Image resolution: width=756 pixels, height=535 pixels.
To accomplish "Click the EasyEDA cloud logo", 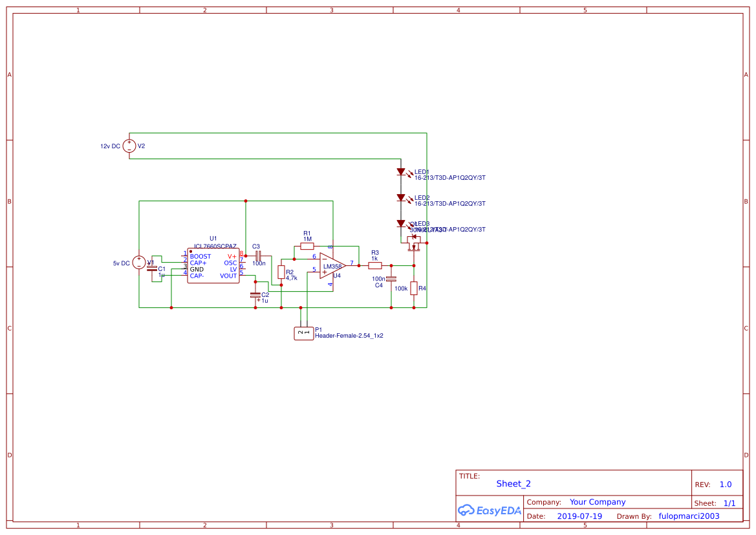I will click(466, 510).
